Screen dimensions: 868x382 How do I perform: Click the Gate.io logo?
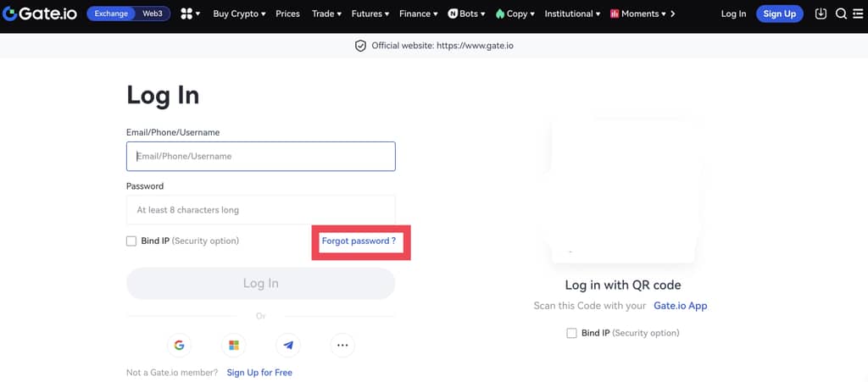pyautogui.click(x=41, y=14)
